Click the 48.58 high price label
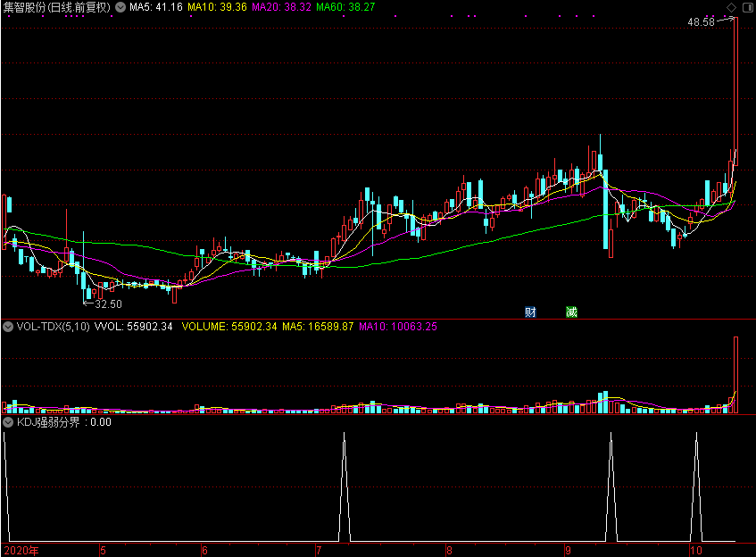The image size is (756, 557). [701, 22]
